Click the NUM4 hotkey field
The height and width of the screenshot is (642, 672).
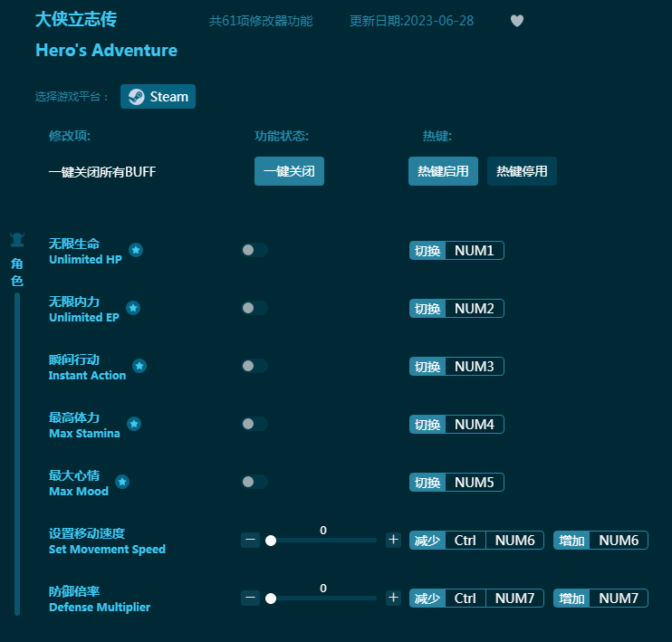tap(475, 425)
